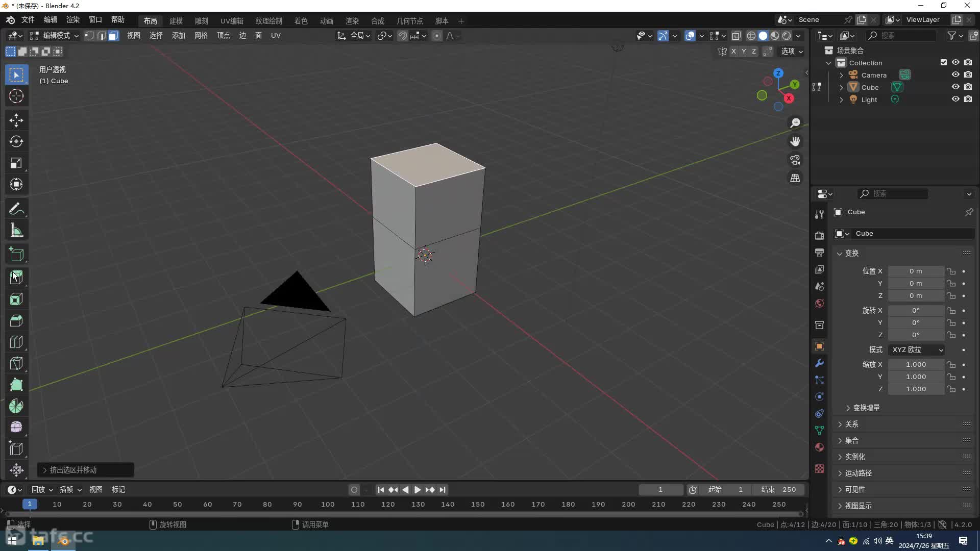Select the Add Cube tool
This screenshot has height=551, width=980.
click(x=16, y=255)
